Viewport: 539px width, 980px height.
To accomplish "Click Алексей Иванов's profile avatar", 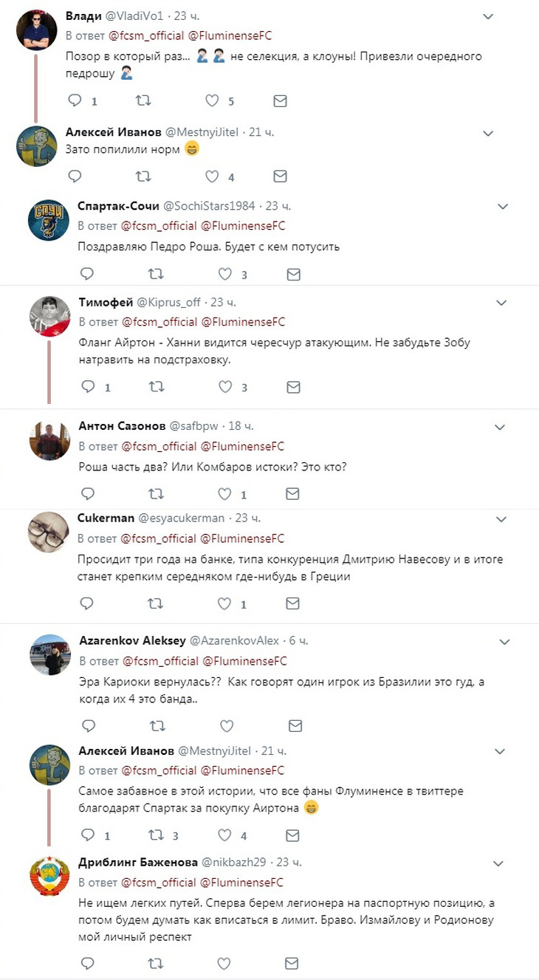I will click(36, 147).
